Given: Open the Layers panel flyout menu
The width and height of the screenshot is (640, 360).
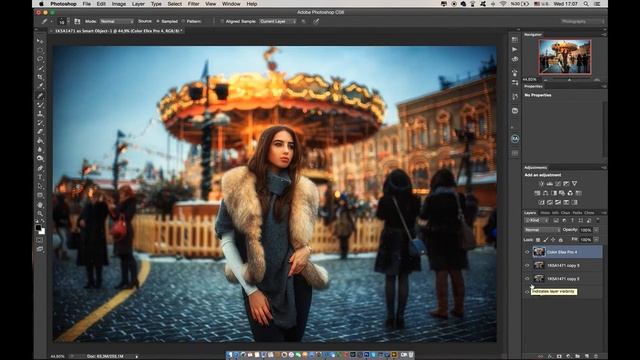Looking at the screenshot, I should click(603, 213).
